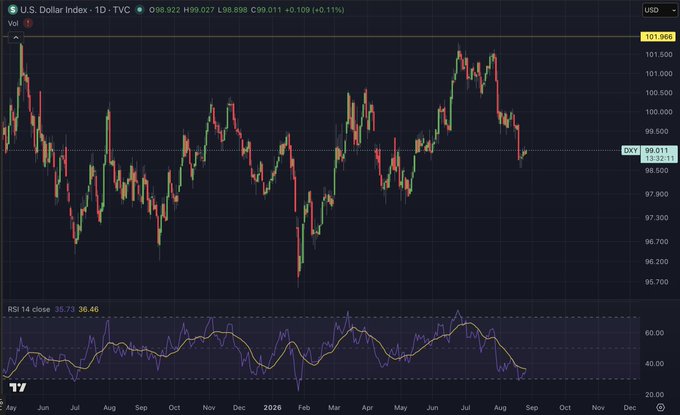Click the TradingView logo
Viewport: 680px width, 415px height.
tap(18, 387)
